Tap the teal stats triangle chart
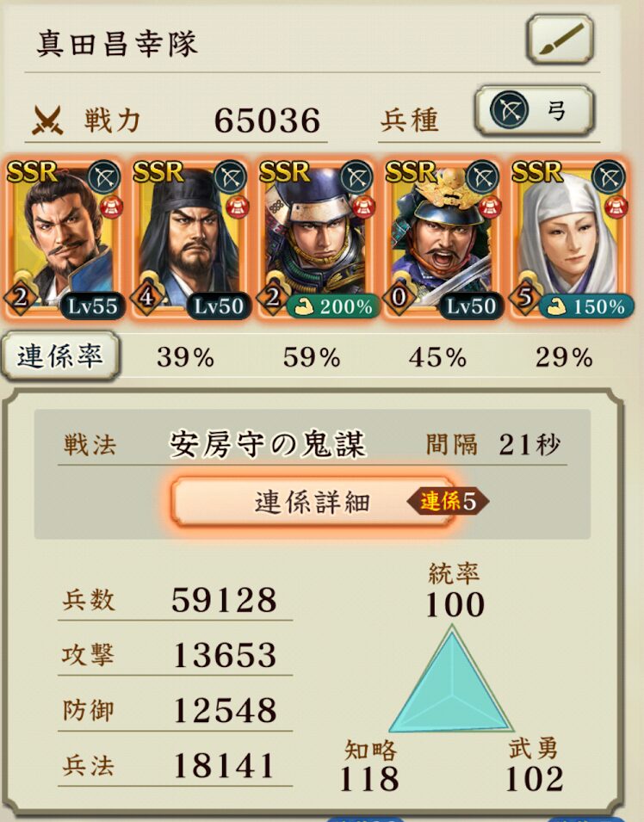This screenshot has height=822, width=644. click(451, 679)
